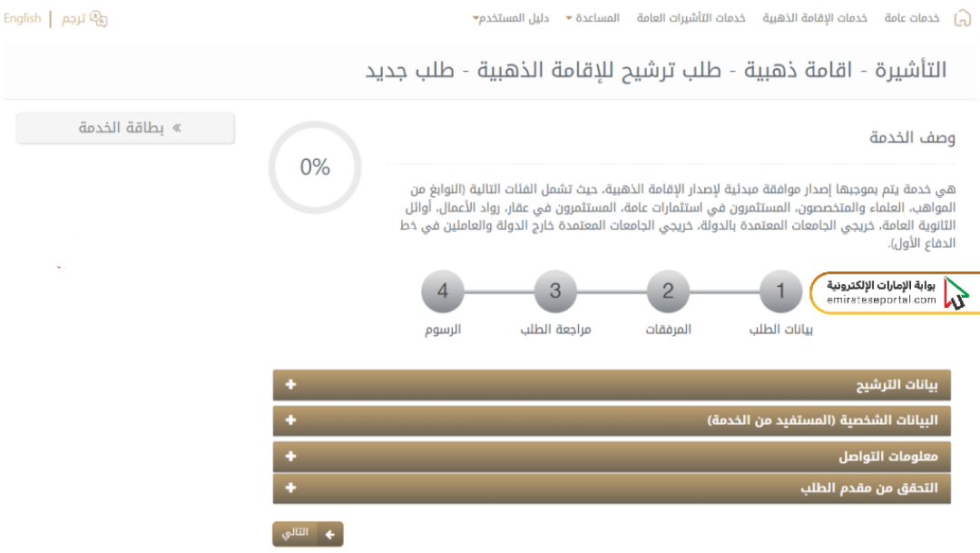Select step 2 المرفقات circle

[668, 291]
